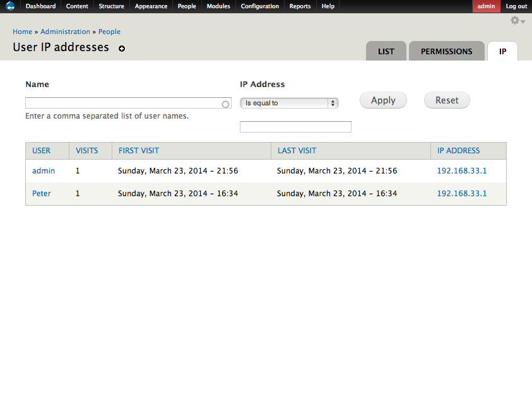Switch to the PERMISSIONS tab
The width and height of the screenshot is (532, 400).
pos(447,51)
